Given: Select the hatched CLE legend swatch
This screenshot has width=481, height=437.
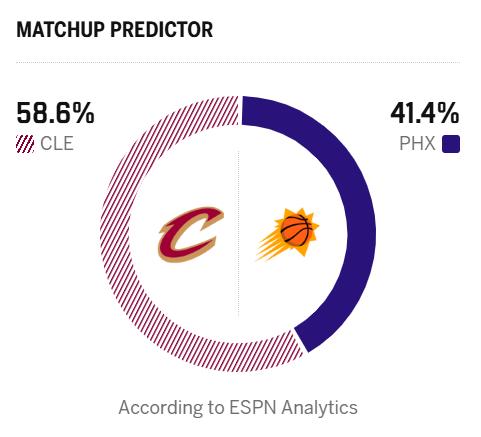Looking at the screenshot, I should point(25,144).
